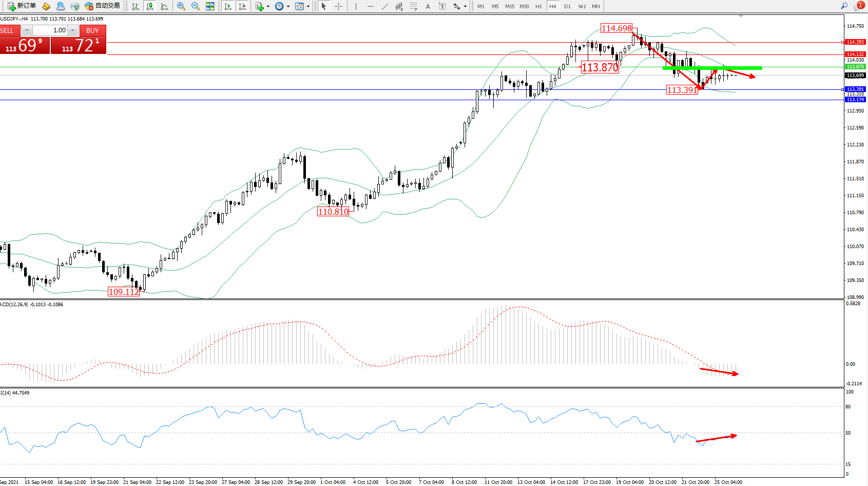Switch chart to bar chart mode
Image resolution: width=868 pixels, height=486 pixels.
click(x=136, y=6)
